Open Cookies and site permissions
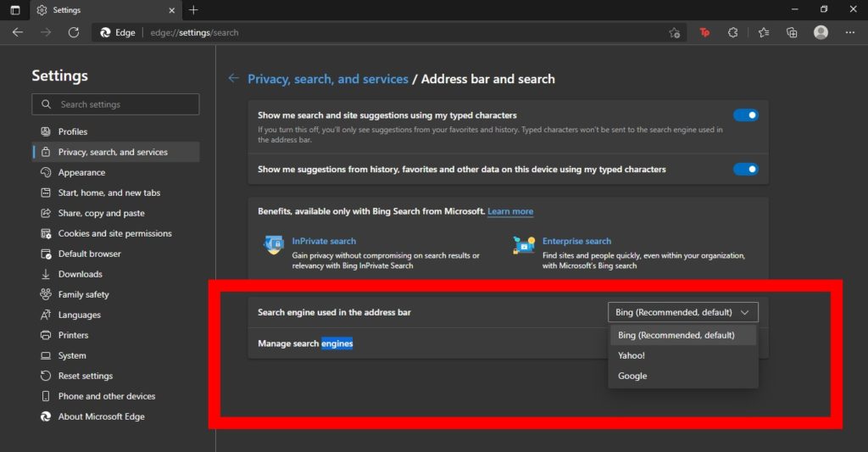This screenshot has width=868, height=452. pos(115,233)
